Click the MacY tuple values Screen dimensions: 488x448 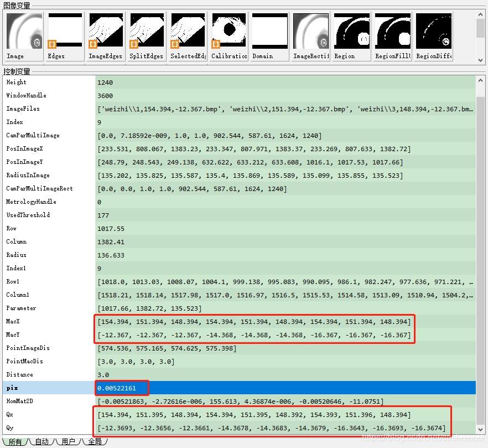click(254, 335)
